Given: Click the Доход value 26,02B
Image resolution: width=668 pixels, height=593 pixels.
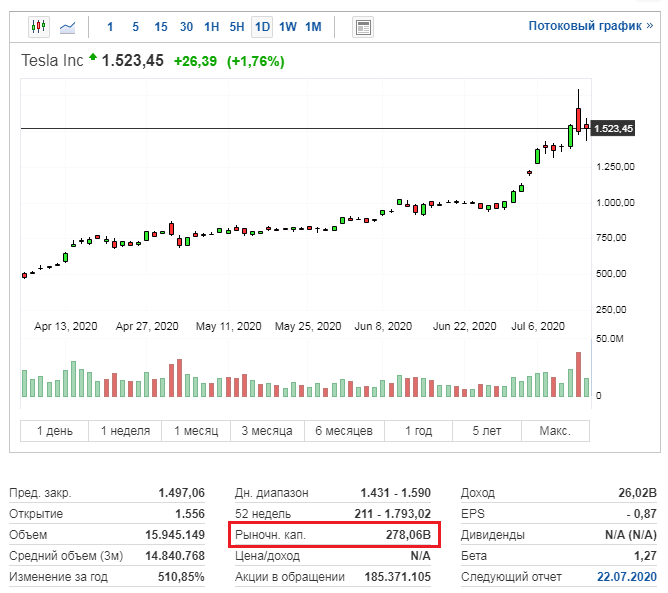Looking at the screenshot, I should [637, 493].
